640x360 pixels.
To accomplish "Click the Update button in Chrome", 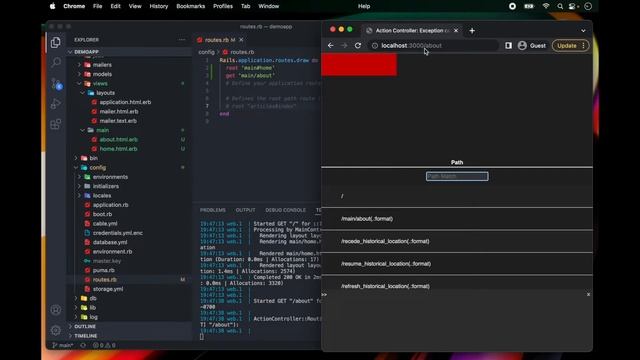I will tap(571, 46).
